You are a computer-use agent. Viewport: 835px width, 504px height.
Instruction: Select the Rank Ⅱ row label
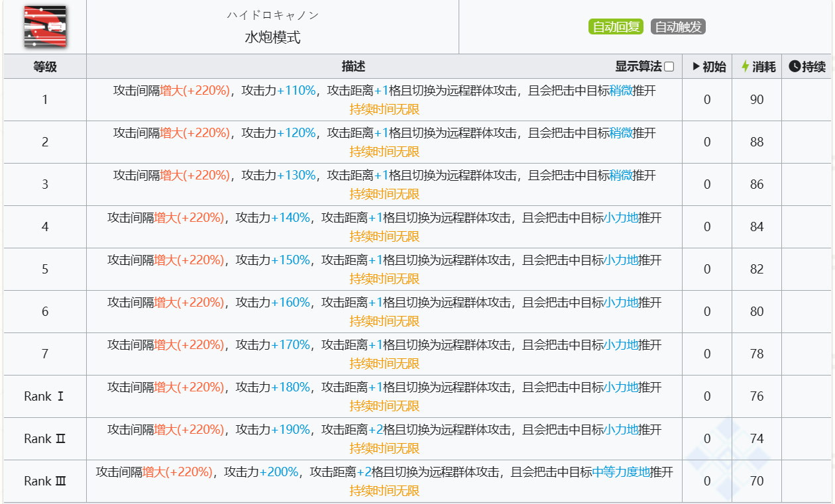(x=45, y=439)
